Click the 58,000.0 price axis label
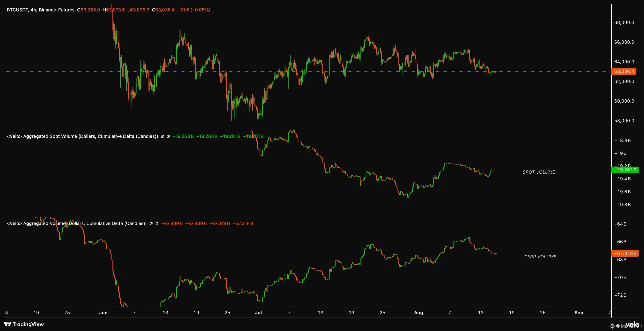 point(624,121)
